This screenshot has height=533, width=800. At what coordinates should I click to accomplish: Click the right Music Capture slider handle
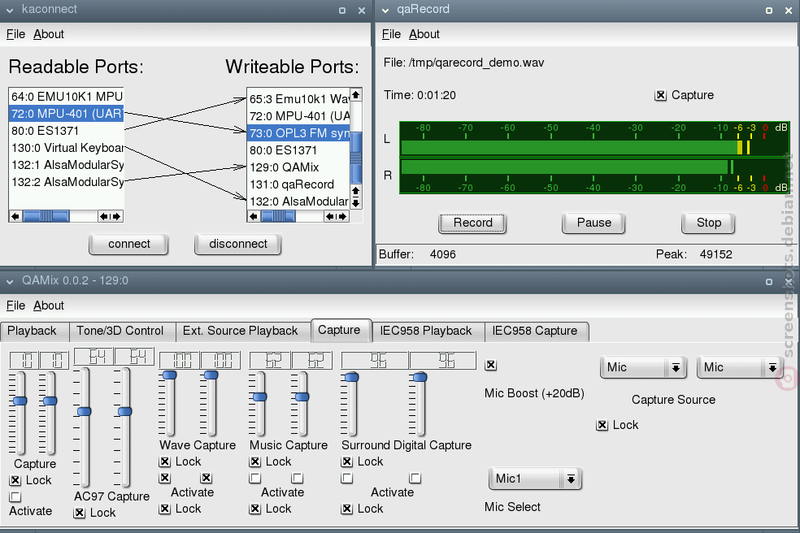point(302,397)
